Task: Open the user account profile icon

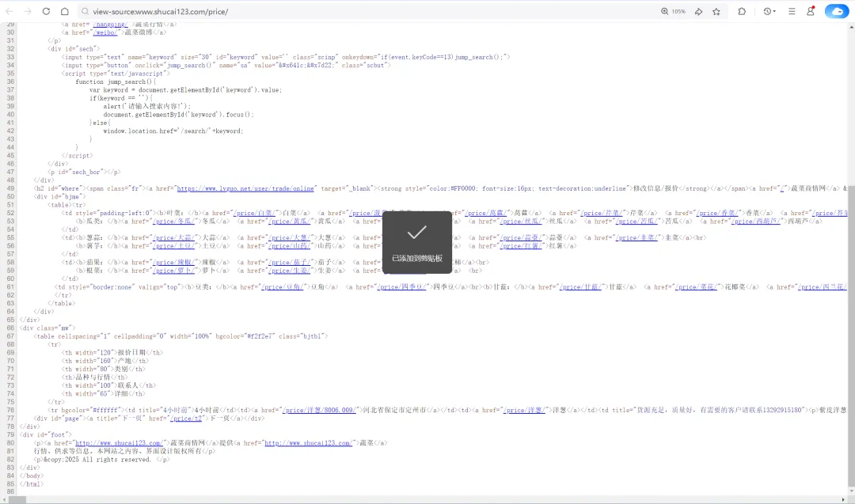Action: click(x=811, y=11)
